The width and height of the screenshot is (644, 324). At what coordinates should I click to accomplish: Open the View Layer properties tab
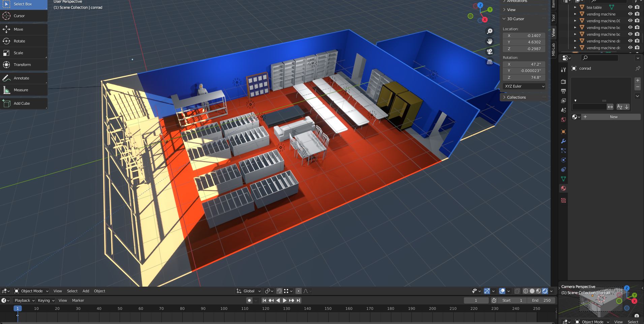pyautogui.click(x=563, y=101)
